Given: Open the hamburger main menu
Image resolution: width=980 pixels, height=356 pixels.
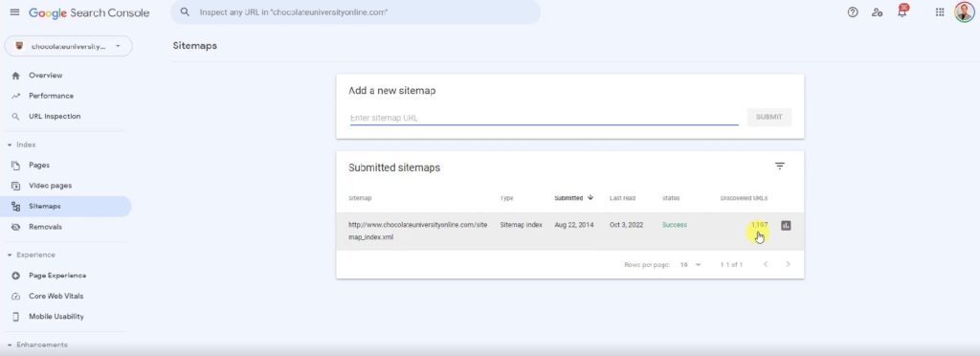Looking at the screenshot, I should [x=15, y=12].
